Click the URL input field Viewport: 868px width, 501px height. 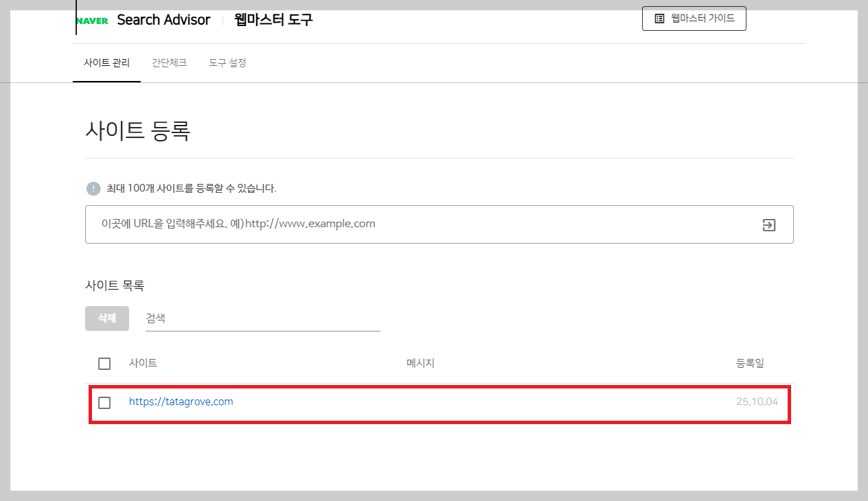343,224
